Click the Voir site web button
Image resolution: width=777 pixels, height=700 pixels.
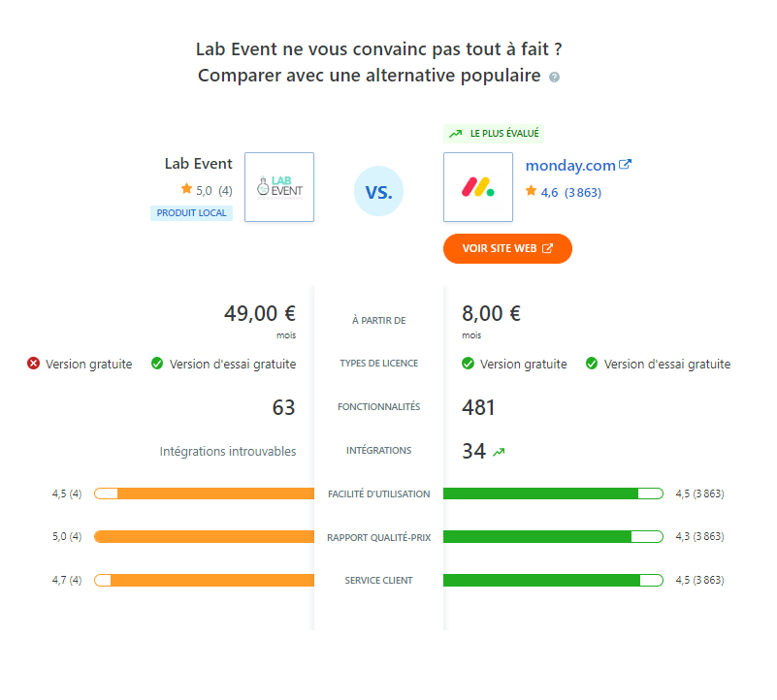pos(507,249)
